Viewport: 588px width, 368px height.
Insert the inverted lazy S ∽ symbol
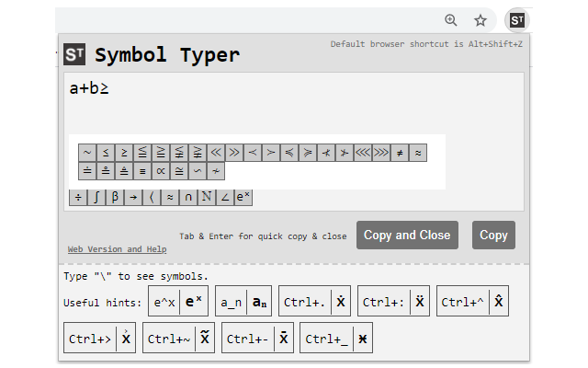point(198,171)
